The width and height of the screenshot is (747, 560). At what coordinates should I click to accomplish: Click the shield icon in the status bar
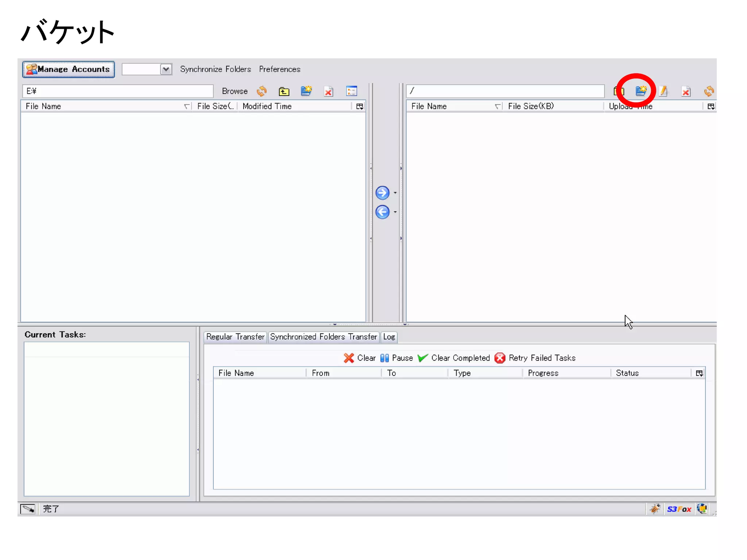click(702, 509)
